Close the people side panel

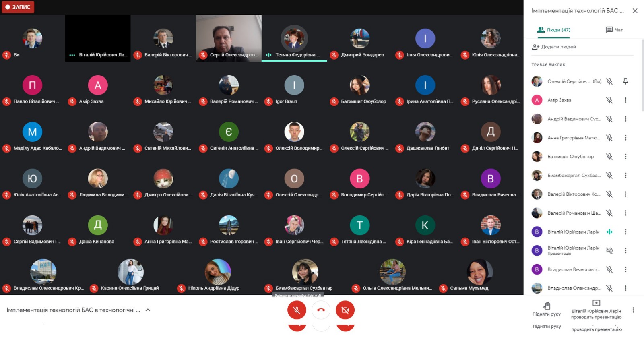tap(635, 11)
